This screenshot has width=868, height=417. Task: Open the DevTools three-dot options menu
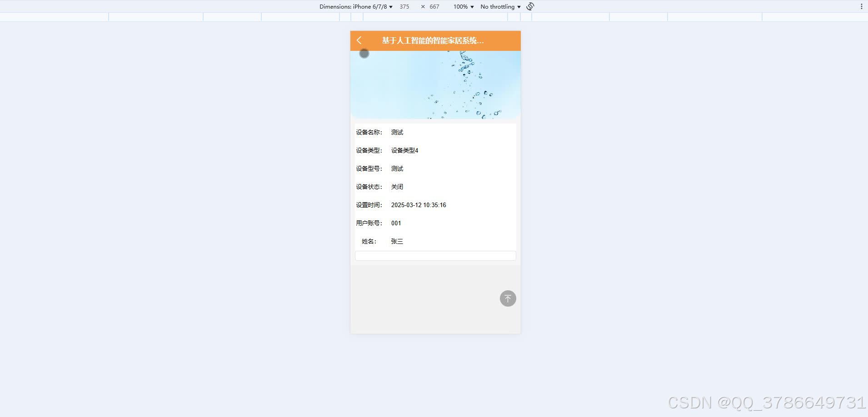coord(862,5)
